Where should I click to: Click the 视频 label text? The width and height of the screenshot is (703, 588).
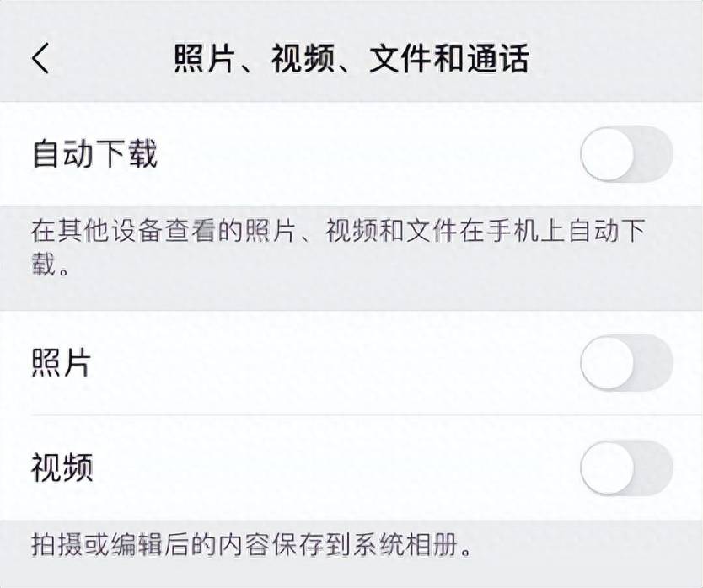(x=62, y=468)
